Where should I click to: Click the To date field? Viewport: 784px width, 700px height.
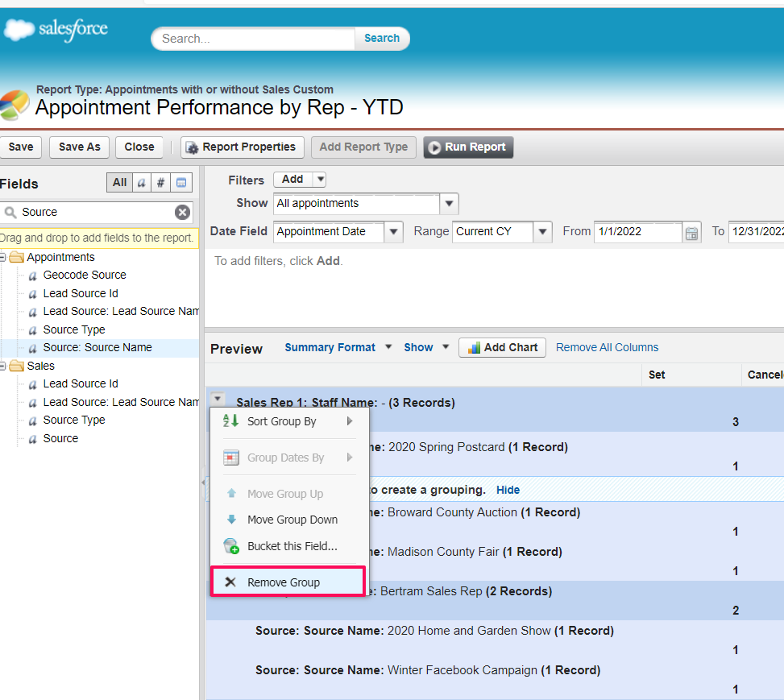[757, 232]
